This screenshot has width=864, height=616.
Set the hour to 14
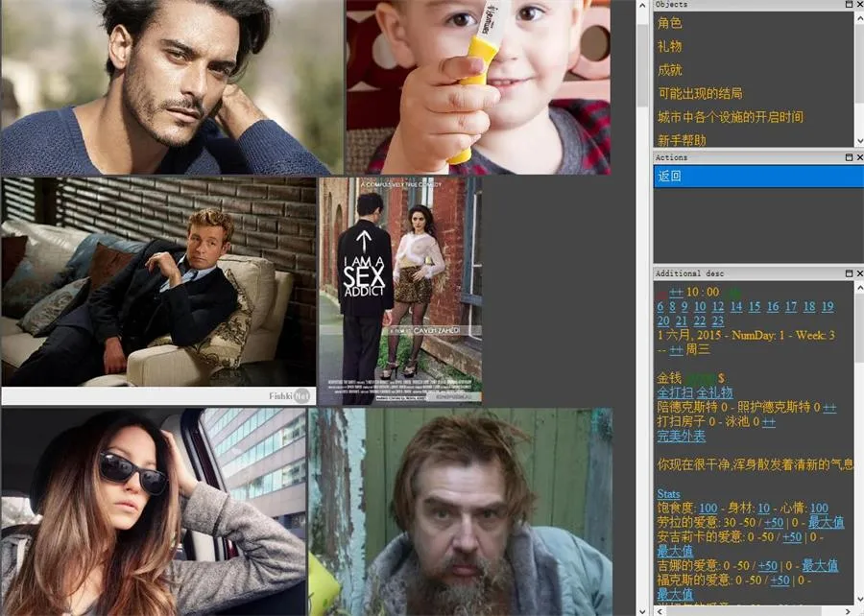[x=735, y=307]
